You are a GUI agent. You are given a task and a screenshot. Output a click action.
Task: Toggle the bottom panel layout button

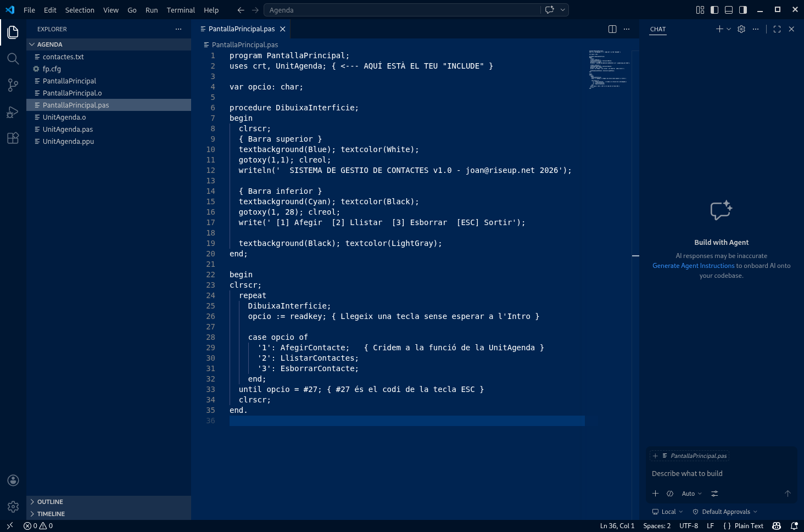729,10
